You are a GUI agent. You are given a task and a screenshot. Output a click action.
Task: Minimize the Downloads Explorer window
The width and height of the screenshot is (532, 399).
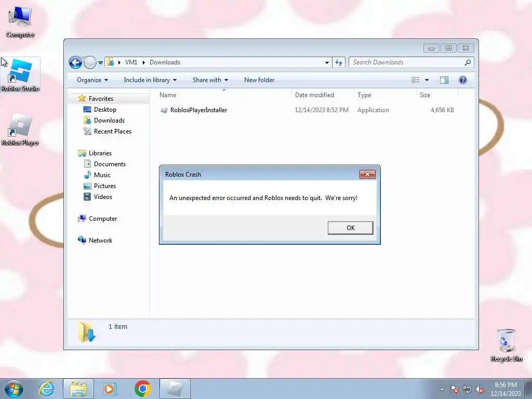431,48
